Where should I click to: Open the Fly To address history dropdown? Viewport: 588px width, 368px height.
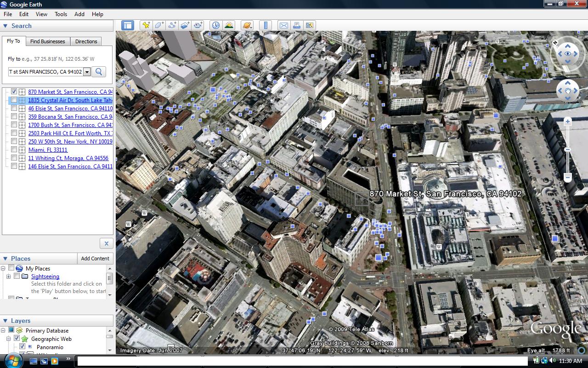pos(87,72)
